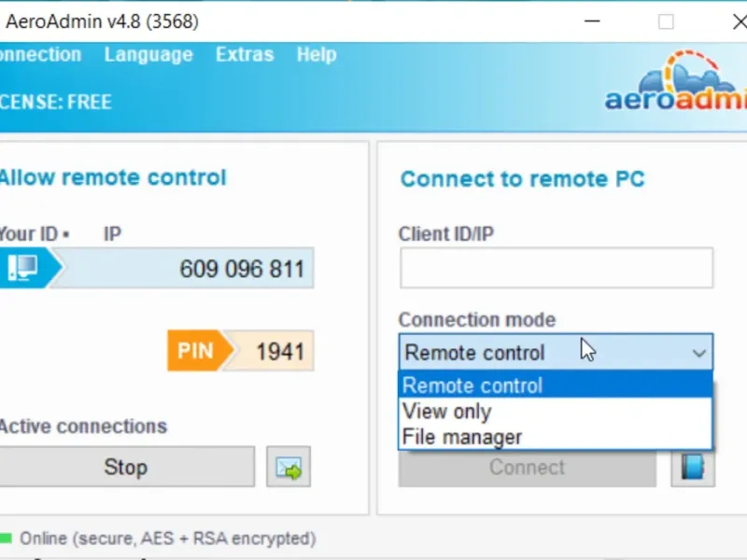Viewport: 747px width, 560px height.
Task: Click the green online status indicator
Action: [x=6, y=539]
